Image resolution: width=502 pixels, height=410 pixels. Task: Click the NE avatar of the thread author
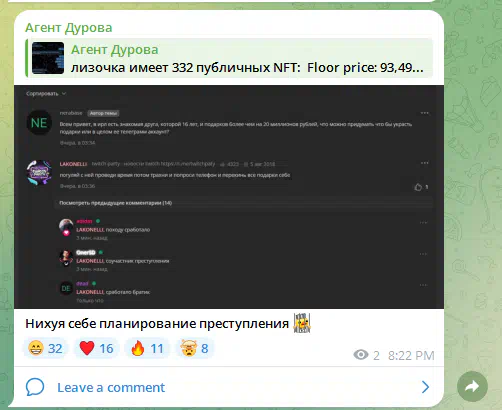[x=39, y=123]
